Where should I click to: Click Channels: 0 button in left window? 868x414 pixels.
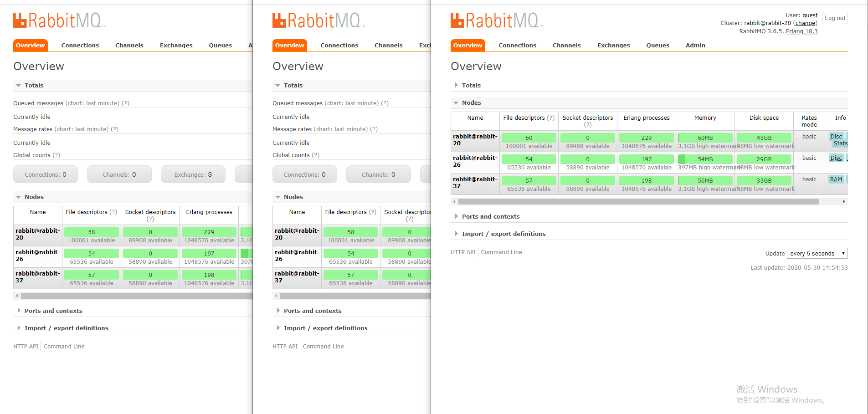pyautogui.click(x=119, y=174)
